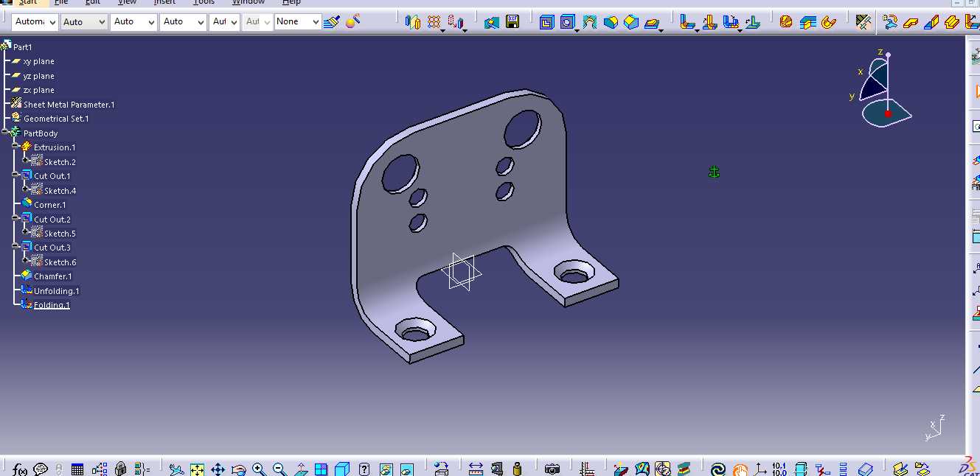Select Chamfer.1 in the tree

(x=52, y=276)
